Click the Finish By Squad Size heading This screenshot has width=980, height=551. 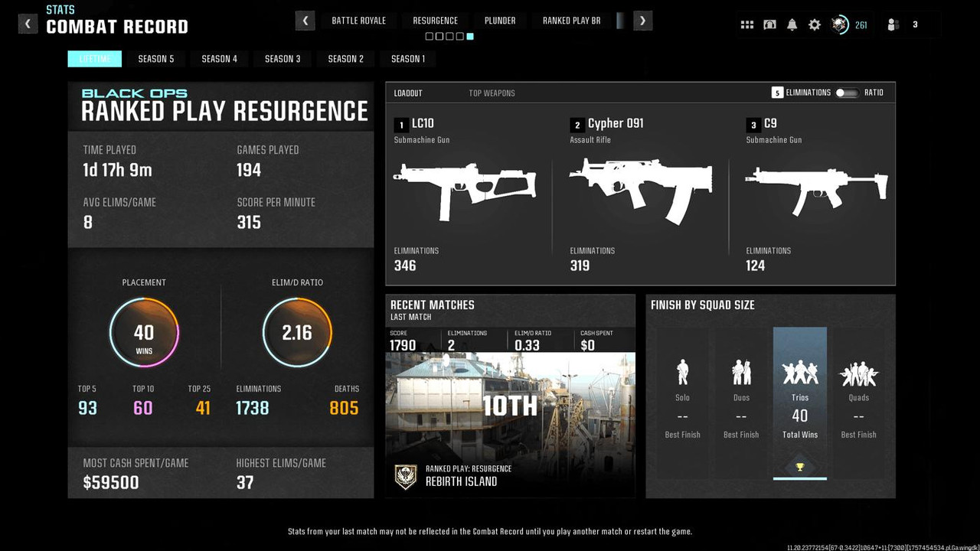click(703, 305)
